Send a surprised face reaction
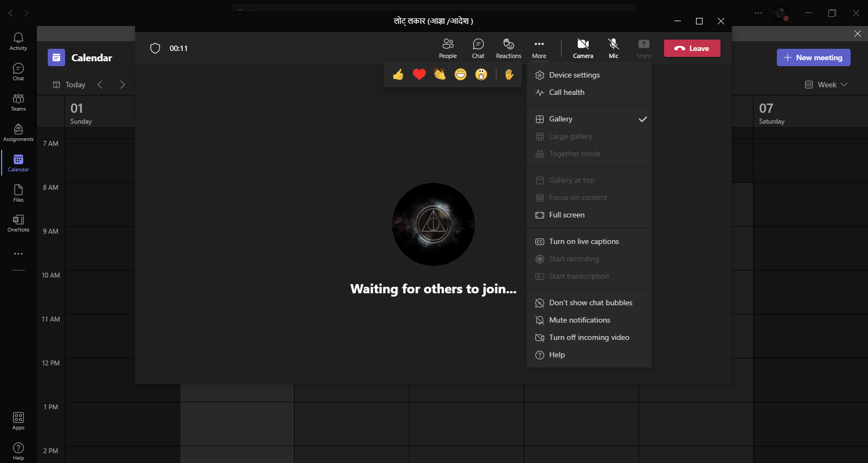 (x=481, y=74)
